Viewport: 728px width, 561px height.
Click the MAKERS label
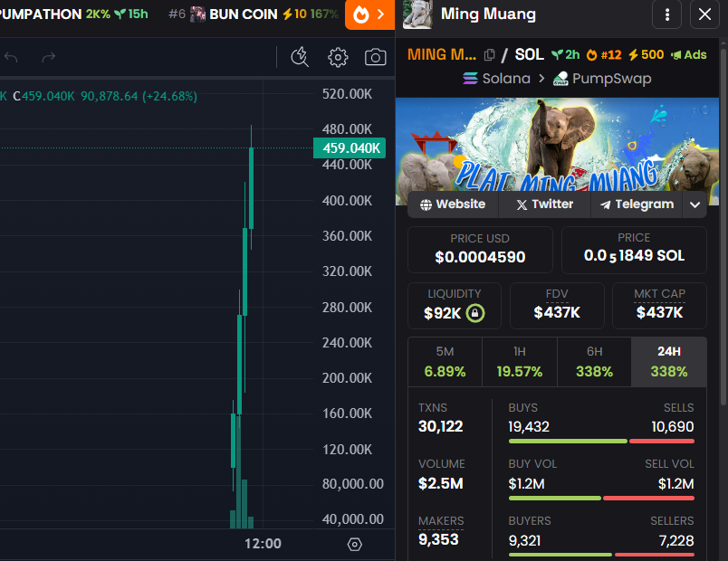point(441,521)
